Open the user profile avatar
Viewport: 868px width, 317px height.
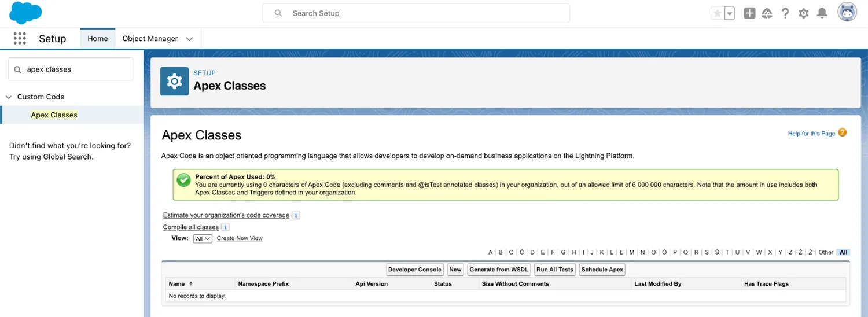click(847, 12)
